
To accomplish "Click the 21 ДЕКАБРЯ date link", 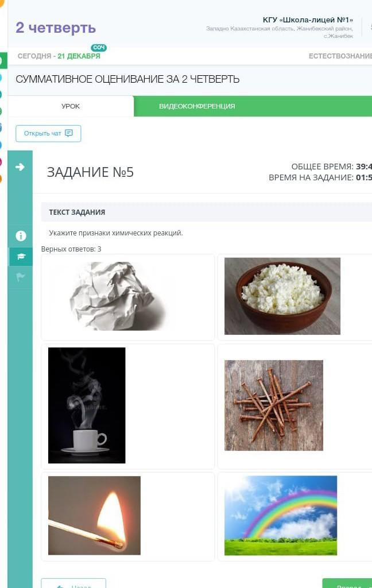I will tap(79, 56).
